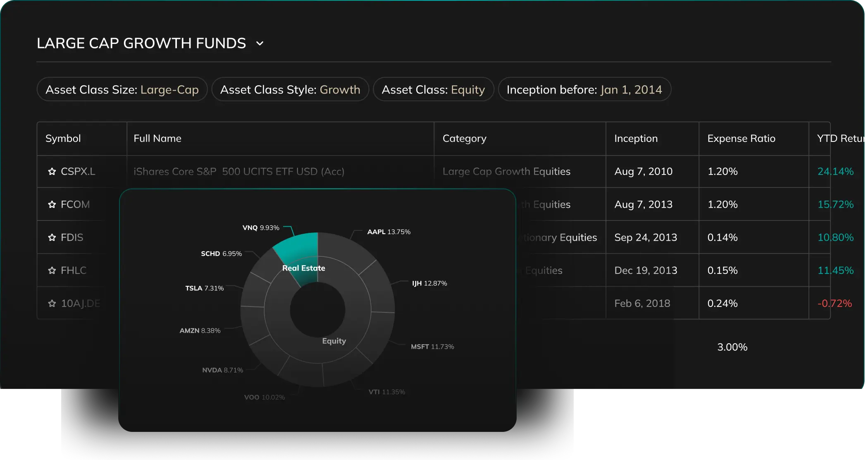Favorite the FHLC fund with its star

52,271
